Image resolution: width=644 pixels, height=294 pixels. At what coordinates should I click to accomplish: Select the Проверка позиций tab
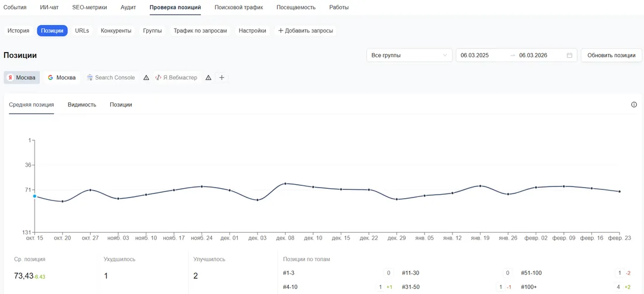coord(176,8)
